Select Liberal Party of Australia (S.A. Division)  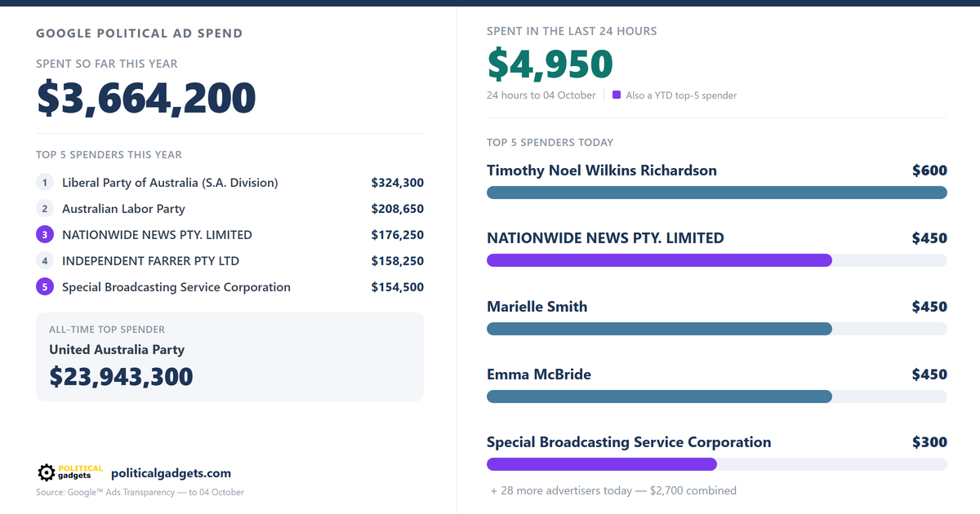pos(170,183)
